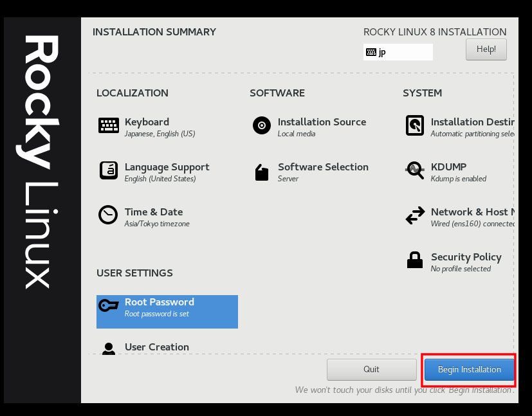
Task: Open the User Creation person icon
Action: (x=109, y=348)
